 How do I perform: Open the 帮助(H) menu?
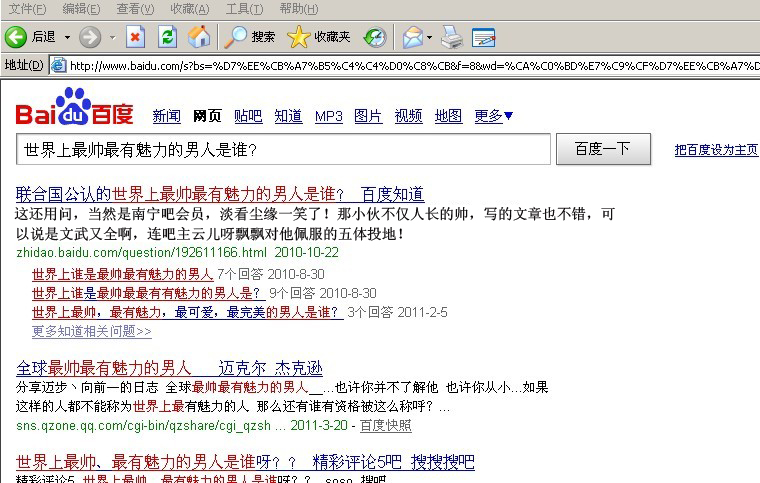coord(299,9)
